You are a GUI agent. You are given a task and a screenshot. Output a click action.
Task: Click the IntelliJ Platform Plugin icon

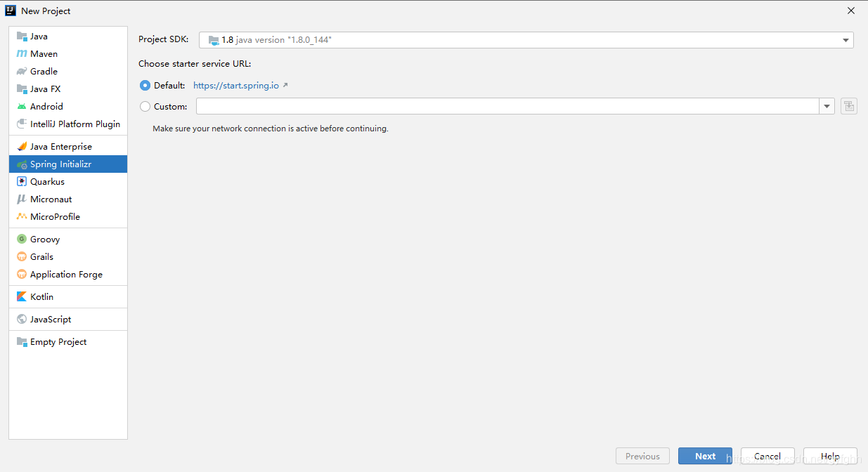point(22,124)
